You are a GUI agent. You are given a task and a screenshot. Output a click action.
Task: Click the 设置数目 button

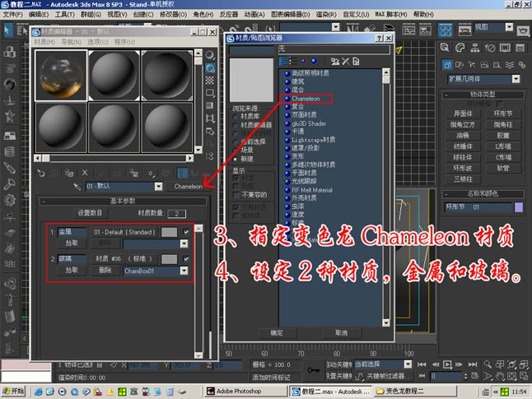pos(90,213)
